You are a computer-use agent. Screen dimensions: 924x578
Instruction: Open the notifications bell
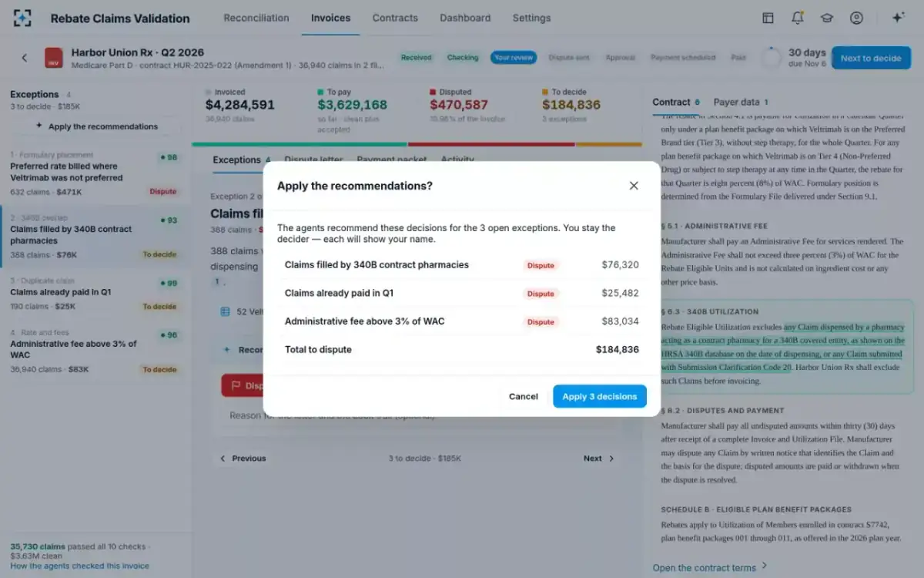pos(798,18)
